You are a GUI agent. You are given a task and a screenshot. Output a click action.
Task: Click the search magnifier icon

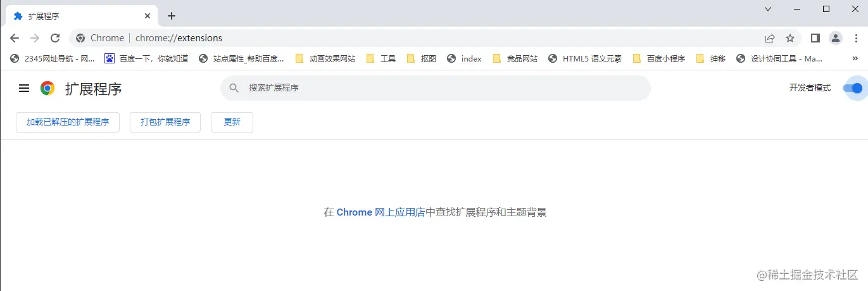[x=234, y=88]
